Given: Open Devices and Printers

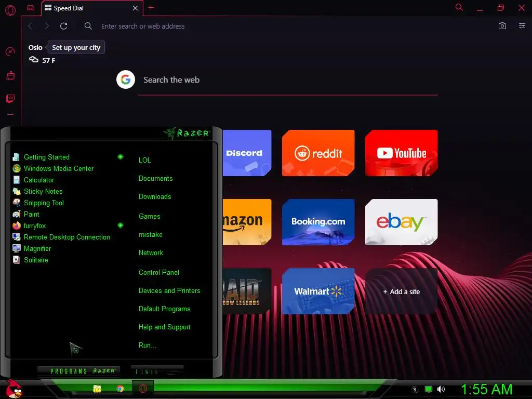Looking at the screenshot, I should click(169, 291).
